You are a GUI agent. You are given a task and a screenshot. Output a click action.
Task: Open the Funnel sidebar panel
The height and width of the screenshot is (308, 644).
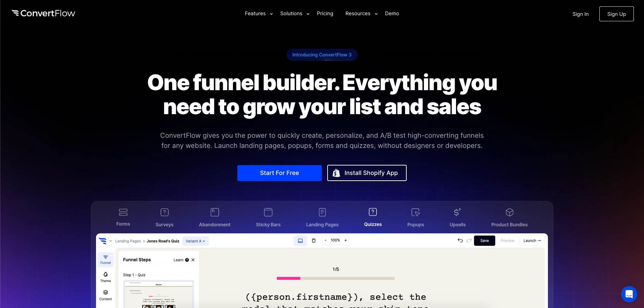pyautogui.click(x=105, y=259)
